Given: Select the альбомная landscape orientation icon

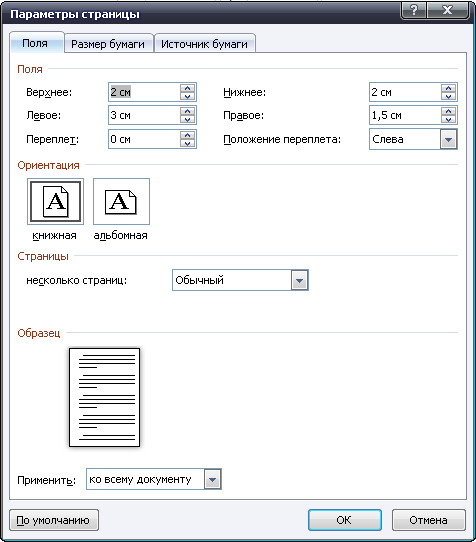Looking at the screenshot, I should click(x=121, y=202).
